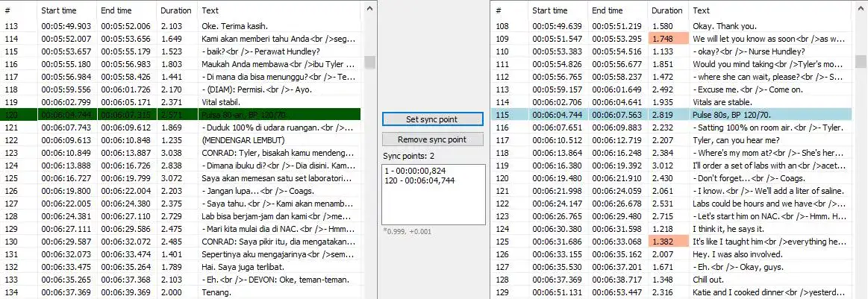This screenshot has height=299, width=868.
Task: Select left row 130 'CONRAD: Saya pikir itu'
Action: point(181,242)
